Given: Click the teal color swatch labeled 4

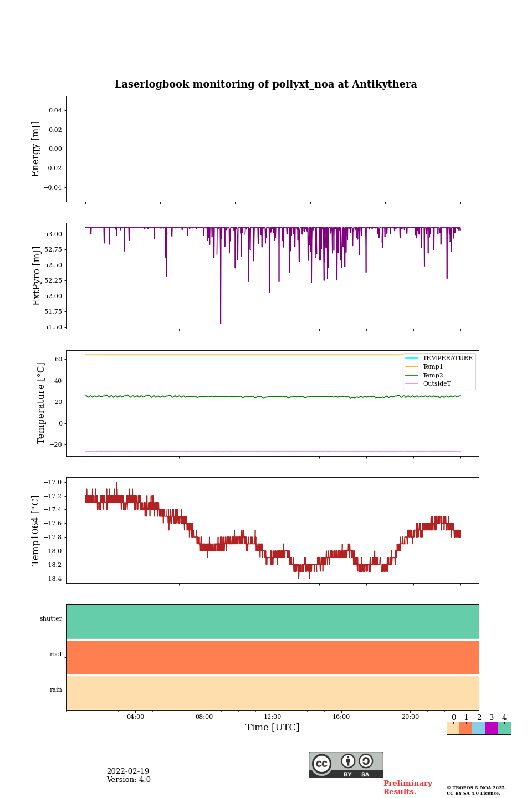Looking at the screenshot, I should click(504, 728).
